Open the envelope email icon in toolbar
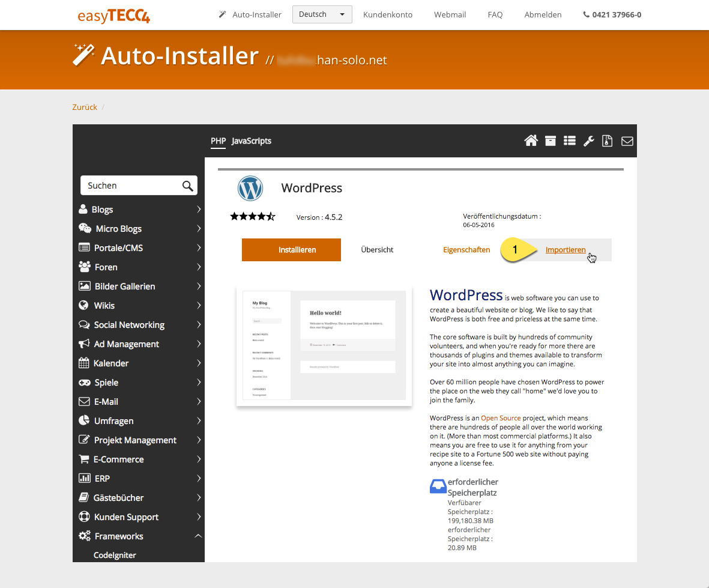Screen dimensions: 709x588 click(x=627, y=141)
